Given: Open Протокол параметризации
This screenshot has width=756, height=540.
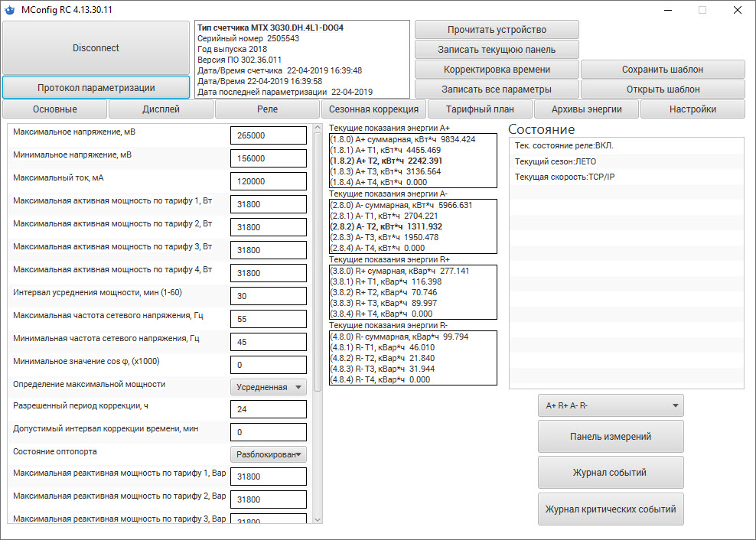Looking at the screenshot, I should point(96,88).
